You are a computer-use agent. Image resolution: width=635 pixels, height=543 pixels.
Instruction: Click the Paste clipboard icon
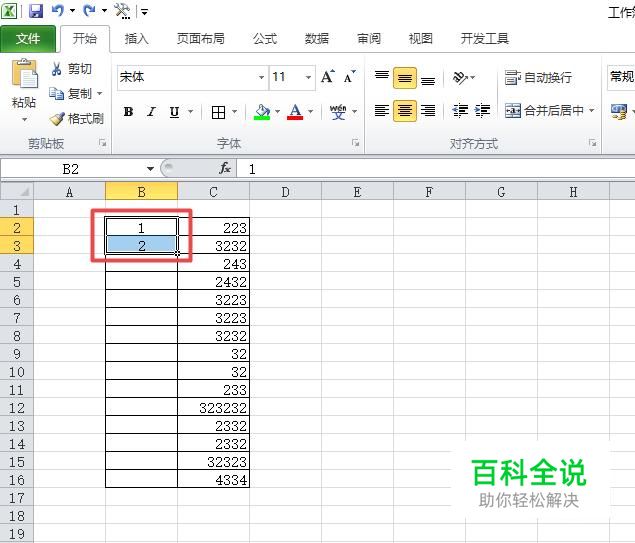[x=24, y=74]
